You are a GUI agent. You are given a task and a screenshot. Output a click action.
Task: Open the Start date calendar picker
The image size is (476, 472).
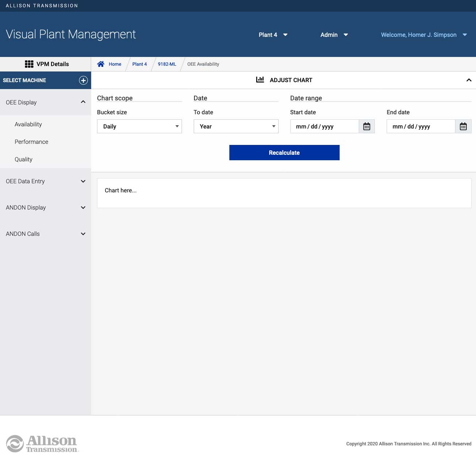coord(367,126)
